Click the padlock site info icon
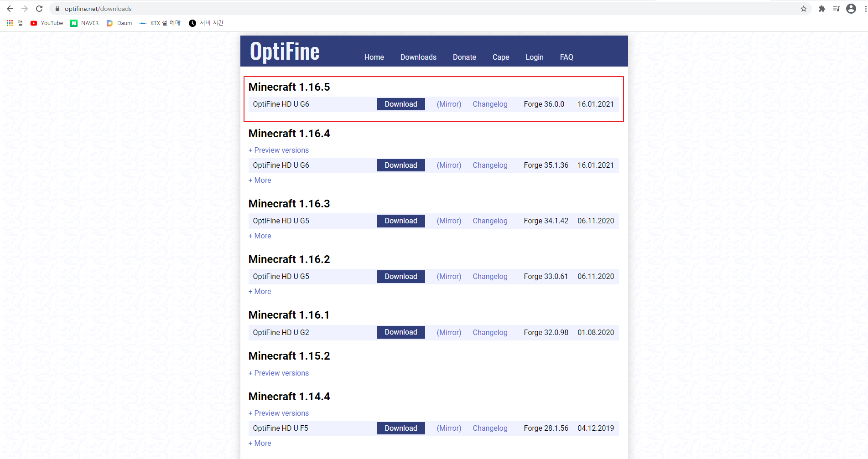 [57, 9]
